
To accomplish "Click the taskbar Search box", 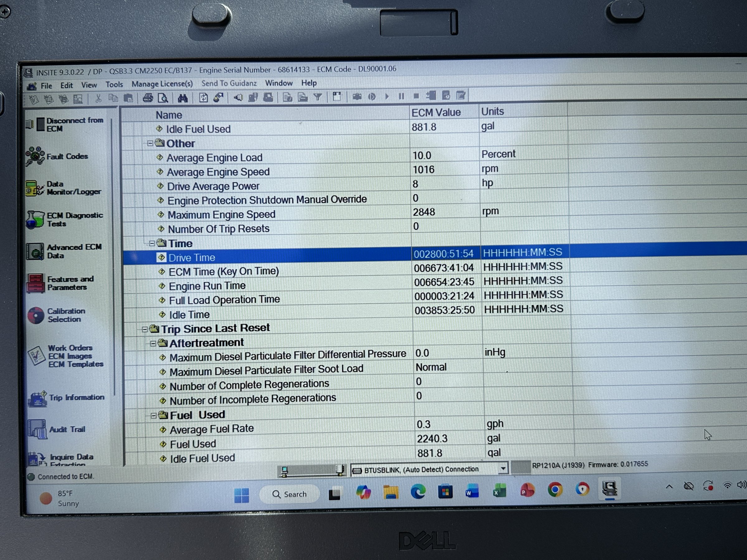I will tap(289, 494).
